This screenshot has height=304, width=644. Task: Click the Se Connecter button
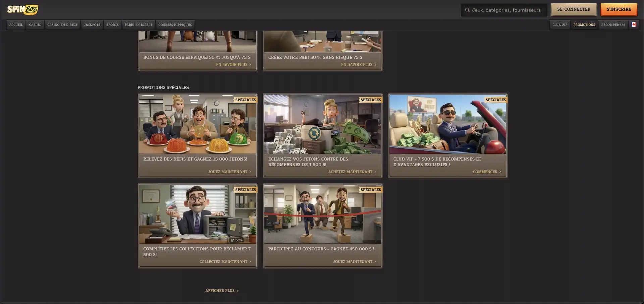(x=574, y=9)
